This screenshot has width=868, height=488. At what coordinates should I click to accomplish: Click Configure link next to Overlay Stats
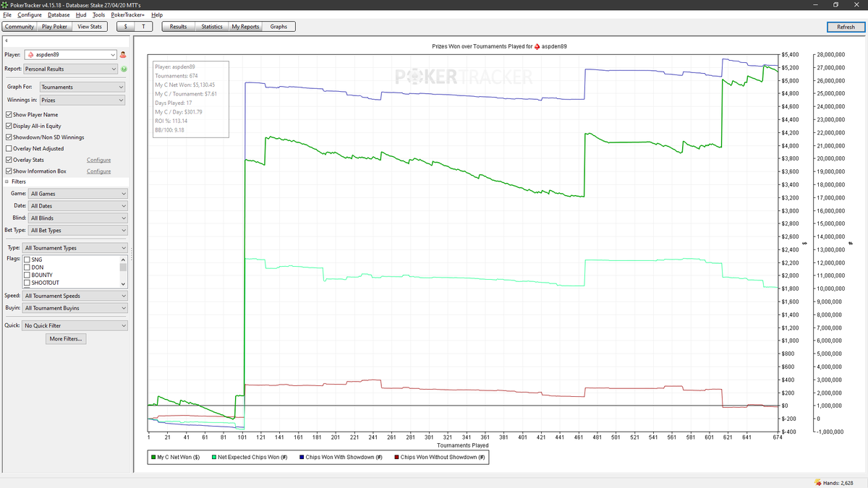(x=99, y=160)
